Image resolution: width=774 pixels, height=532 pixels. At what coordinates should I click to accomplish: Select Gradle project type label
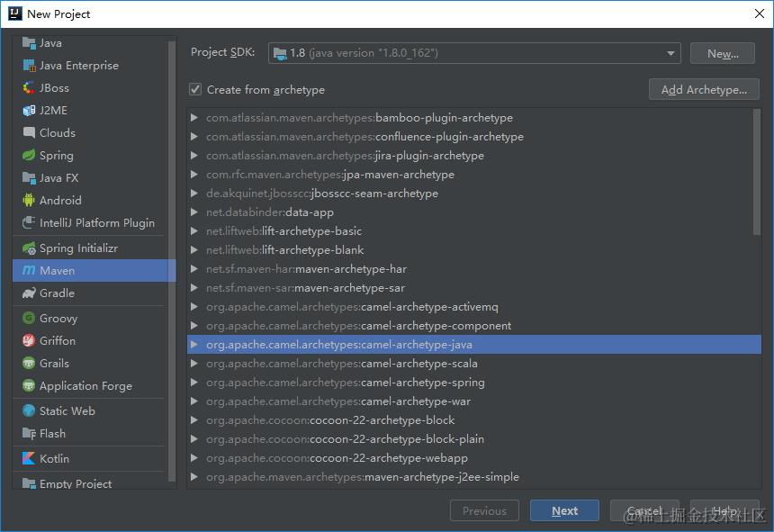click(x=57, y=293)
